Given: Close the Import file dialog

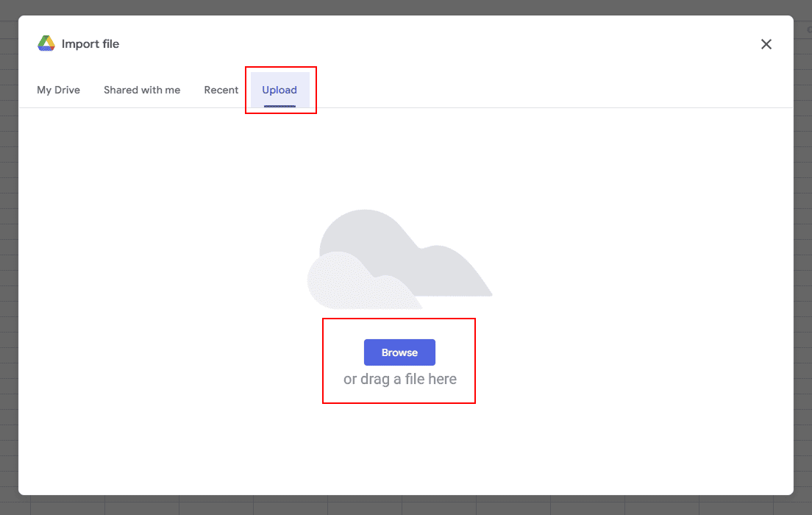Looking at the screenshot, I should pos(766,44).
